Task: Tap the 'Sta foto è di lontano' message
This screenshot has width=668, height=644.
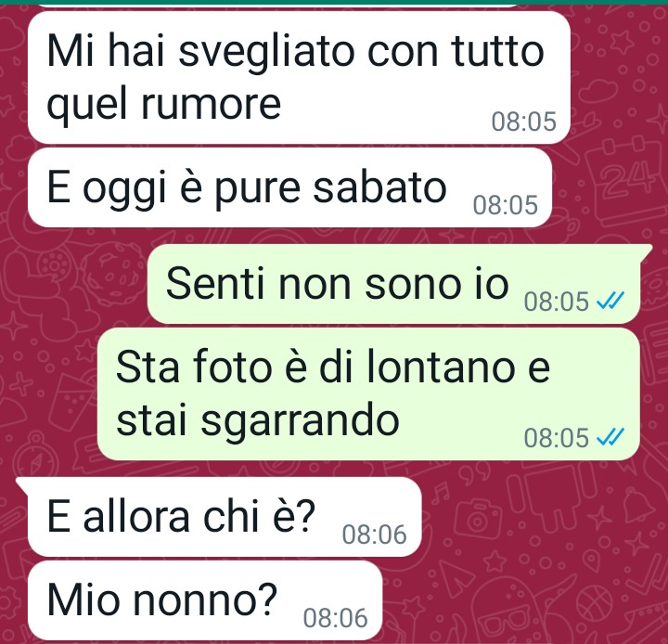Action: pos(368,393)
